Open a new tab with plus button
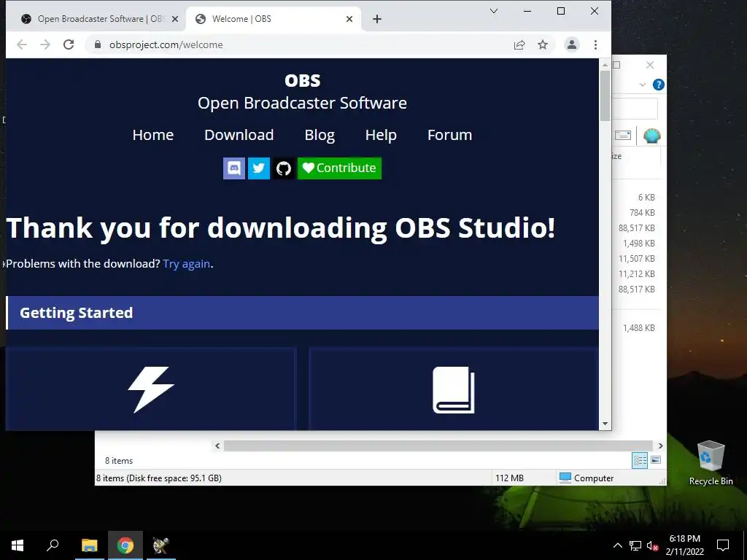747x560 pixels. pos(377,19)
